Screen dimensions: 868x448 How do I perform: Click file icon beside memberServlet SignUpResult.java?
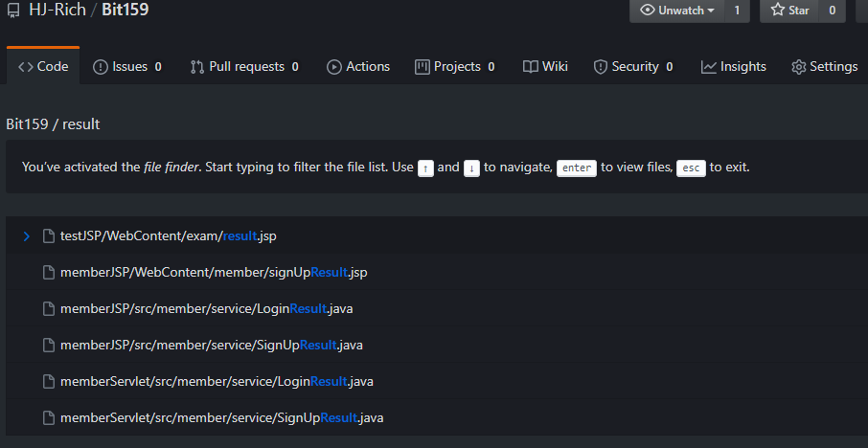pyautogui.click(x=49, y=417)
